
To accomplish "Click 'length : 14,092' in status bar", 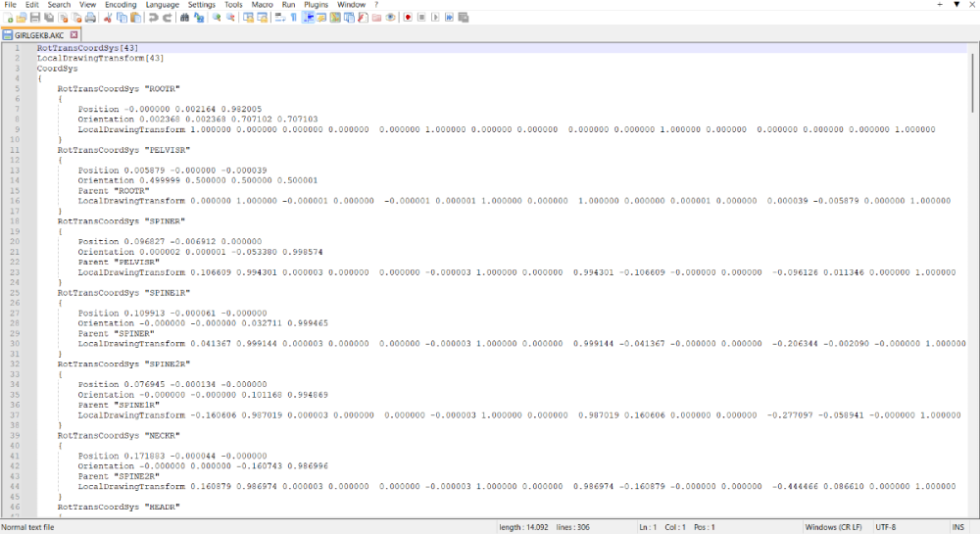I will click(x=523, y=527).
